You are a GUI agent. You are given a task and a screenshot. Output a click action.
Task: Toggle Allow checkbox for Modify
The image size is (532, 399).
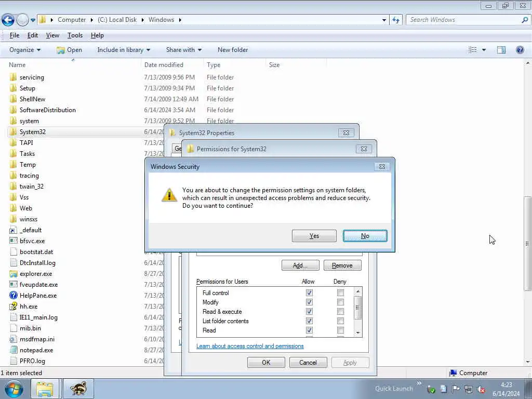(x=309, y=302)
